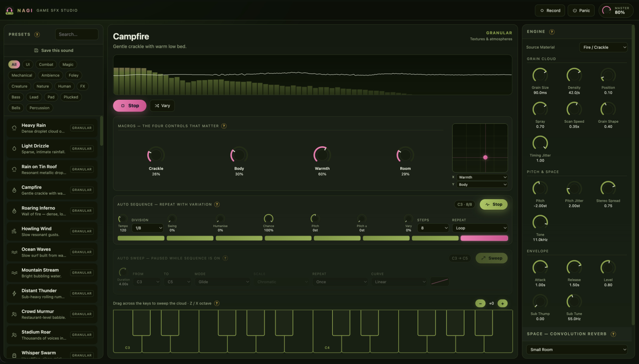Filter presets by Ambience
The height and width of the screenshot is (364, 639).
pyautogui.click(x=50, y=75)
